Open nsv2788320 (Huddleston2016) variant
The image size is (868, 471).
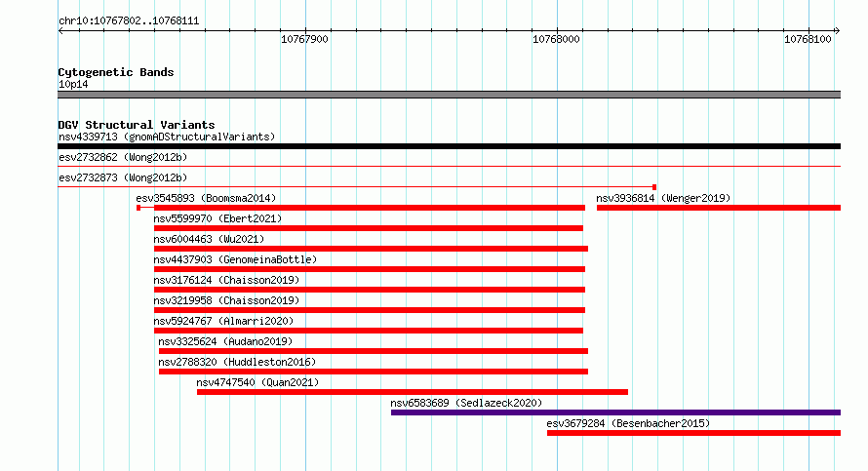click(237, 362)
